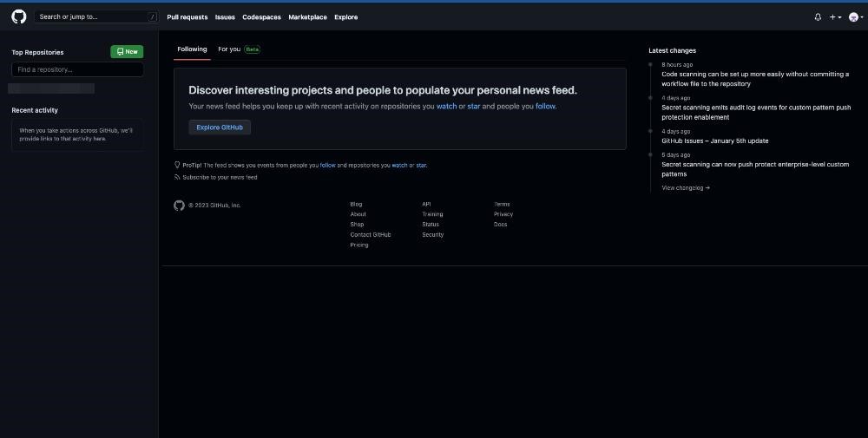Follow the follow link in news feed card
The width and height of the screenshot is (868, 438).
[545, 106]
